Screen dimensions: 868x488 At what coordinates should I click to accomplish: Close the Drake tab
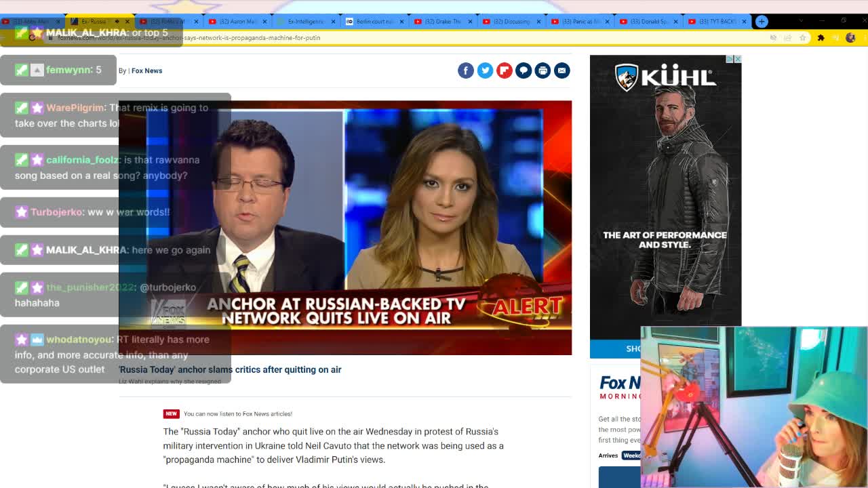tap(470, 22)
